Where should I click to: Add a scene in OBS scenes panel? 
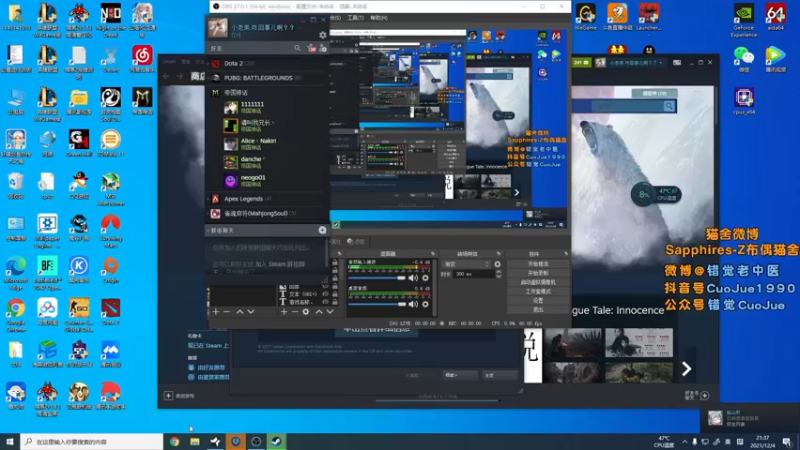[216, 311]
